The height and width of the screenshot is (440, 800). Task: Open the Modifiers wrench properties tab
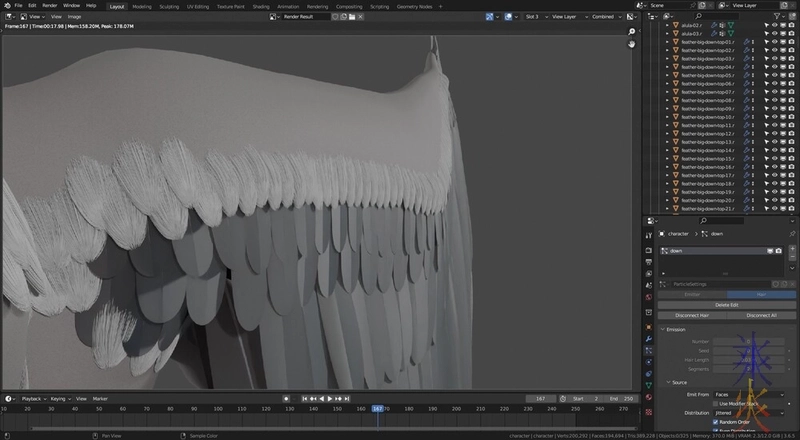pyautogui.click(x=649, y=339)
